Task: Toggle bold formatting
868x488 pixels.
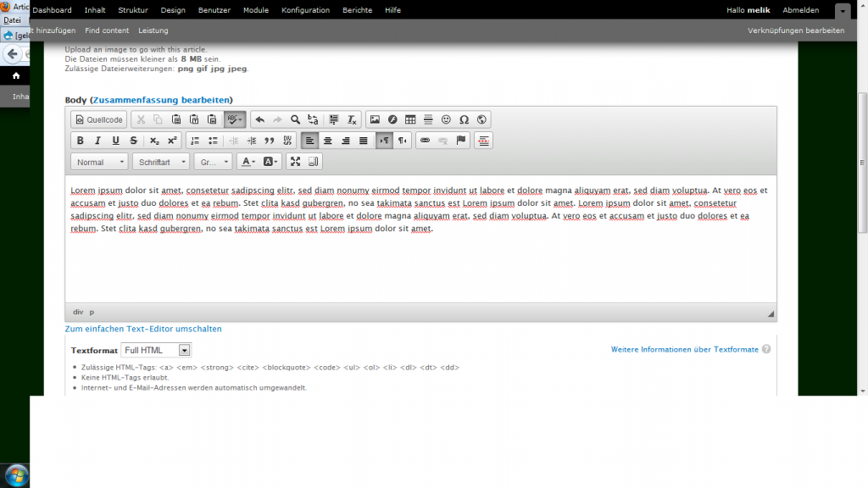Action: pos(81,141)
